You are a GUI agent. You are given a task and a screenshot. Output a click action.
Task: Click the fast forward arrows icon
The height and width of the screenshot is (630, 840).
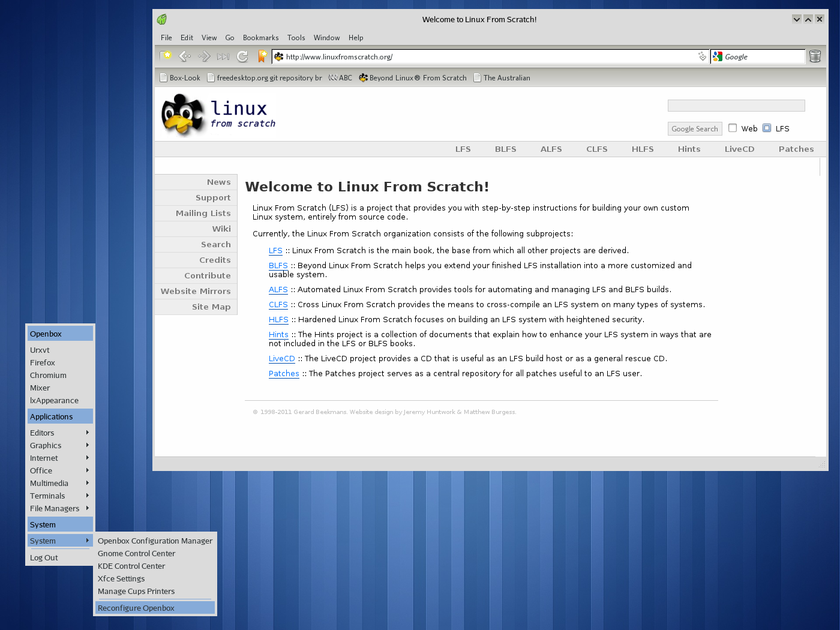(223, 56)
